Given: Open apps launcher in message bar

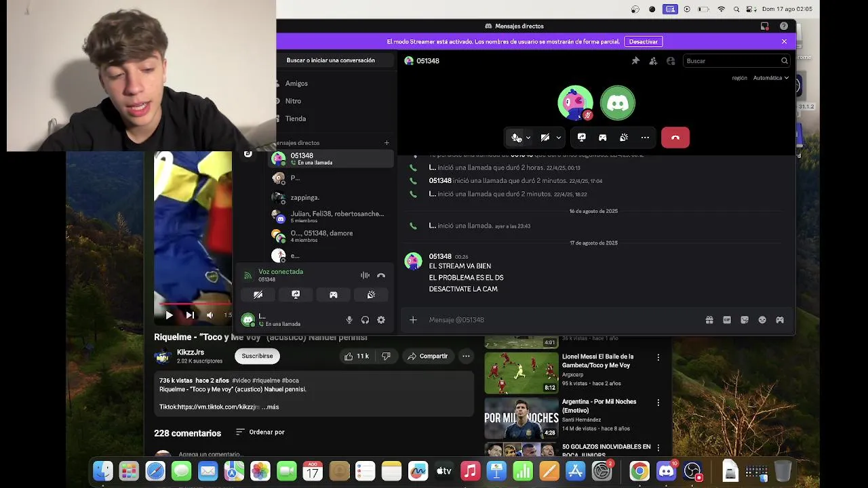Looking at the screenshot, I should click(780, 320).
